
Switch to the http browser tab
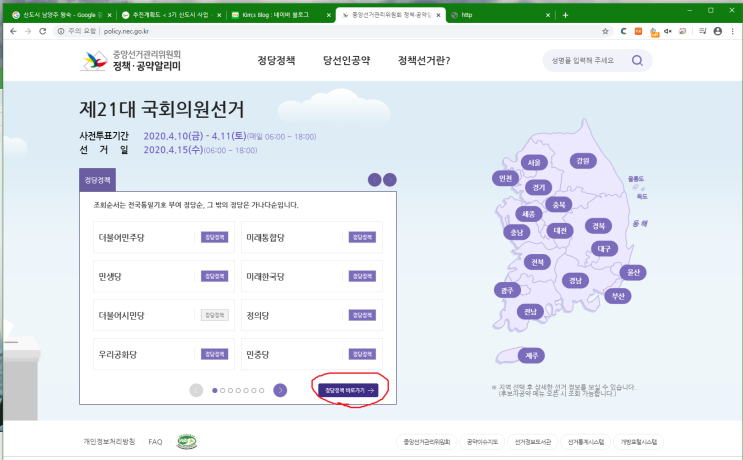[500, 15]
